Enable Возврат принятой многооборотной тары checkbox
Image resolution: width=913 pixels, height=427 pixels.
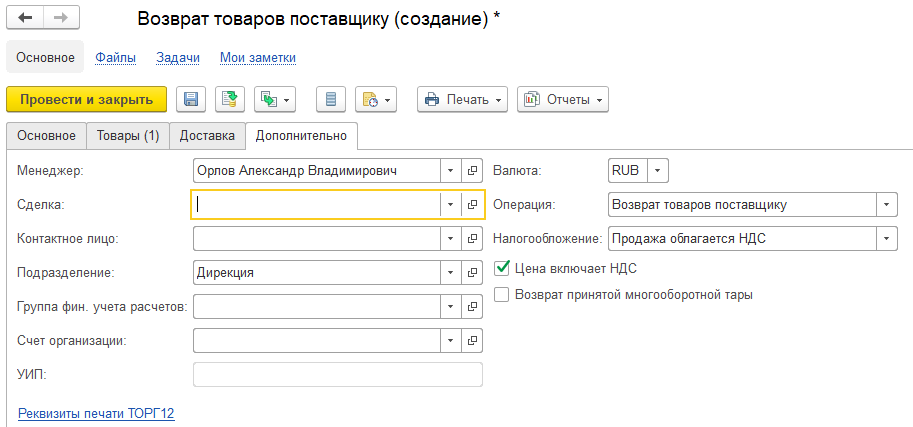point(501,295)
